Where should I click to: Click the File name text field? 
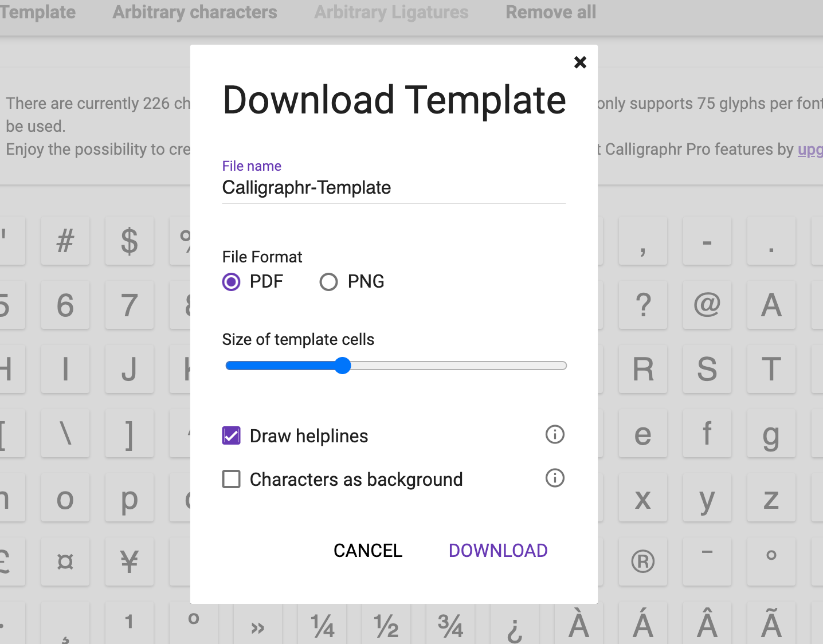pyautogui.click(x=393, y=188)
